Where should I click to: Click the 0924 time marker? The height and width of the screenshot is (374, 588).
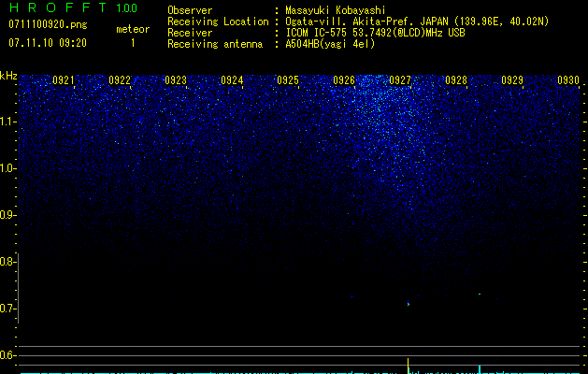coord(232,80)
